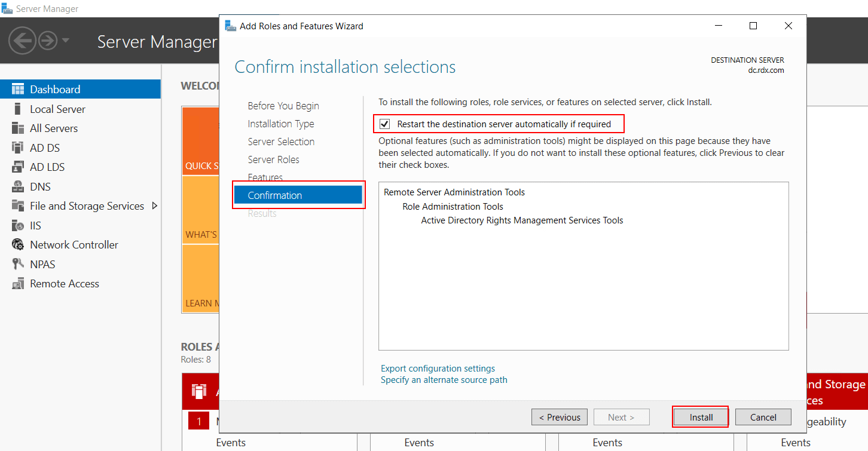
Task: Open the IIS section
Action: 35,225
